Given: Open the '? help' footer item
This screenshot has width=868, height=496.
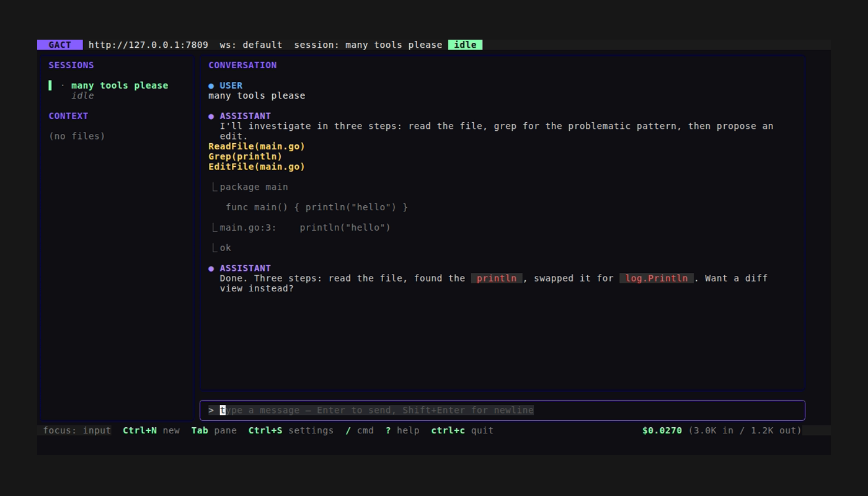Looking at the screenshot, I should (x=402, y=430).
